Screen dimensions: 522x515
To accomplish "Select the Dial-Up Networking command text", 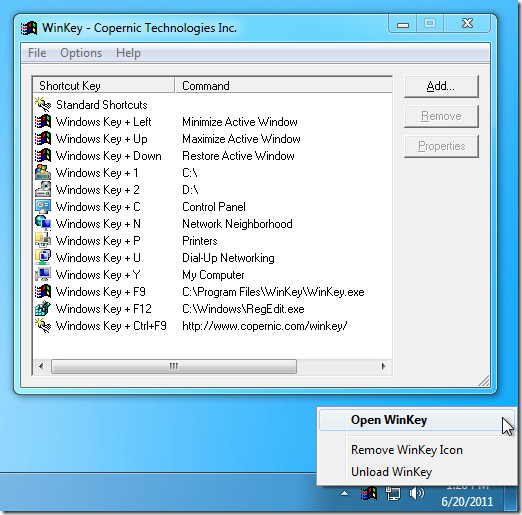I will point(228,258).
